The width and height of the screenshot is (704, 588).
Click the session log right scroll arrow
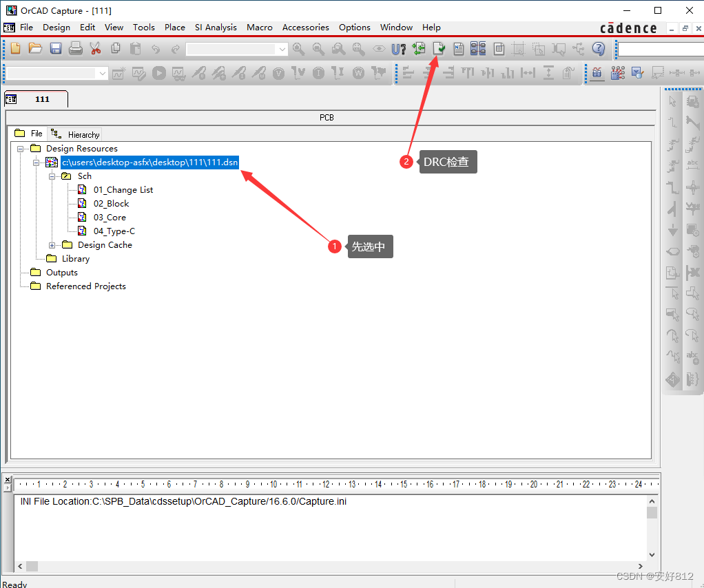641,567
